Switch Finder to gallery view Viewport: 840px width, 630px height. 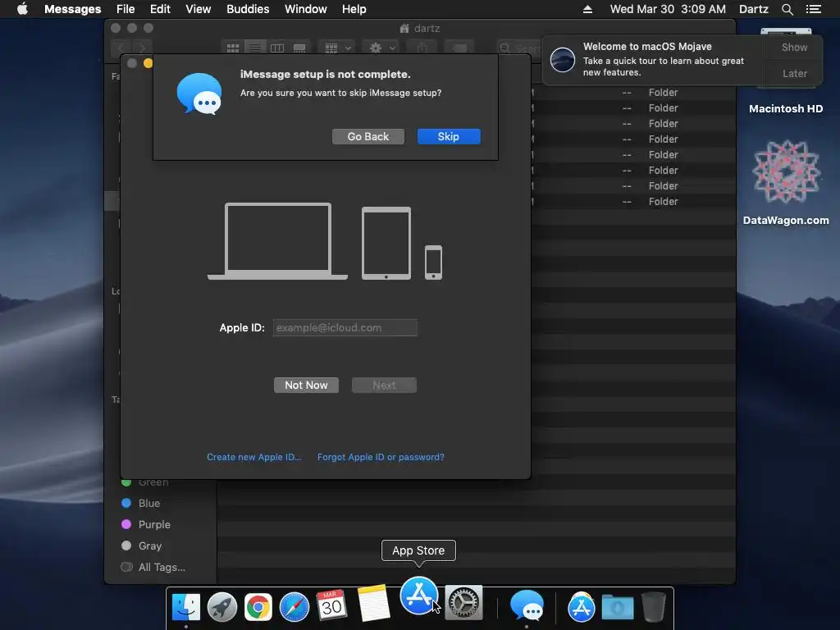pos(299,48)
